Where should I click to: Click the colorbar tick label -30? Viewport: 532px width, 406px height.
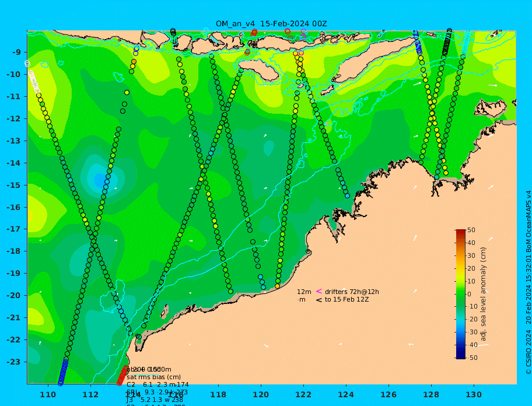(473, 332)
